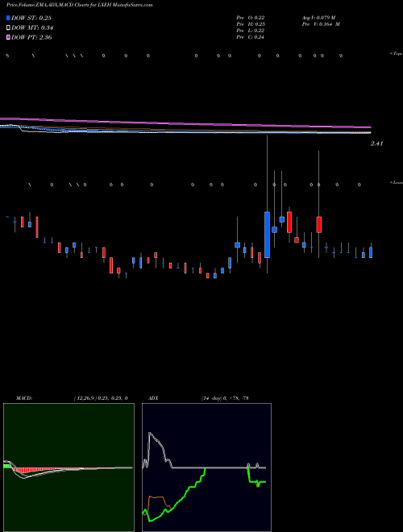
Task: Click the magenta DOW PT legend swatch
Action: (9, 37)
